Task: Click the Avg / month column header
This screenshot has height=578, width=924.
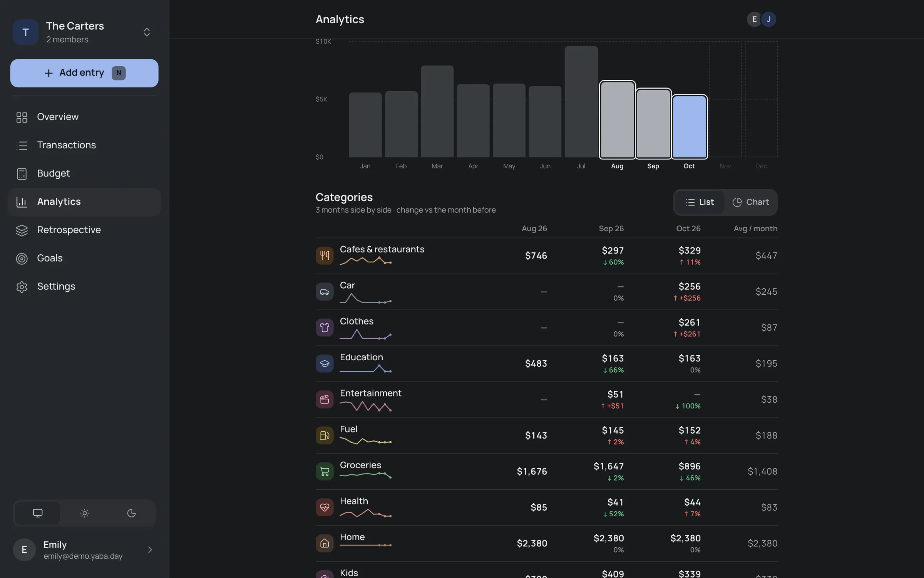Action: click(755, 229)
